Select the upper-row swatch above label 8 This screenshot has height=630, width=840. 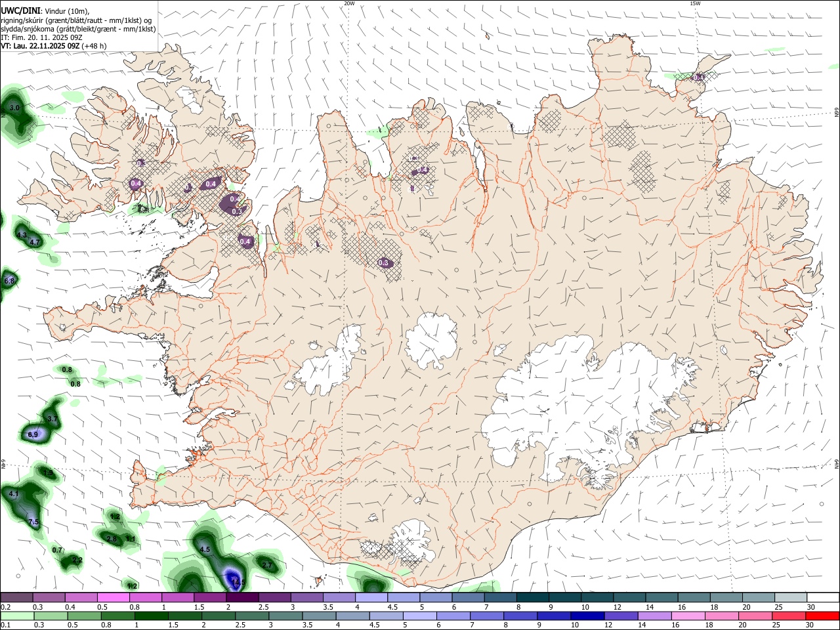pos(532,598)
